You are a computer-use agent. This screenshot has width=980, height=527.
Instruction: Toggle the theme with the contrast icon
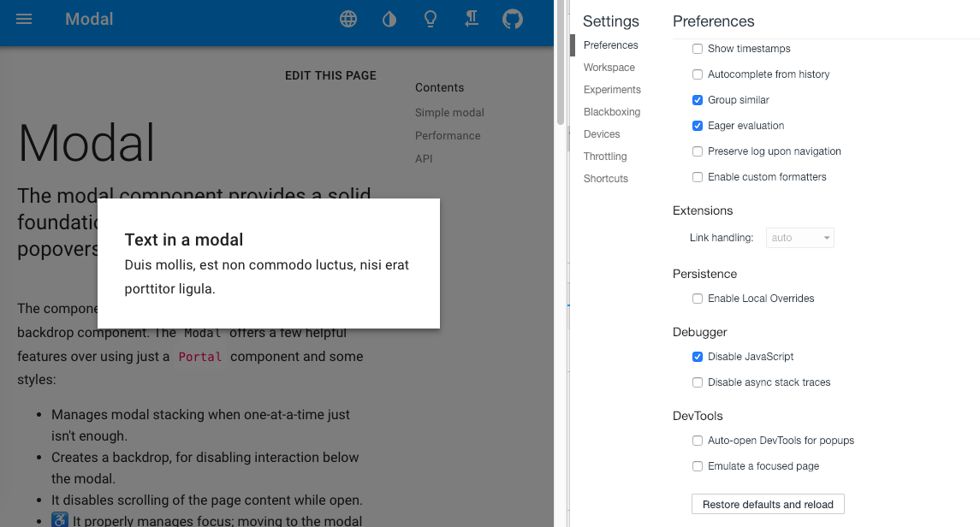point(389,18)
